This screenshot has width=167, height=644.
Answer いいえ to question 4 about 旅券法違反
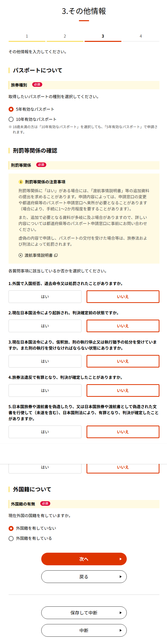(x=123, y=390)
